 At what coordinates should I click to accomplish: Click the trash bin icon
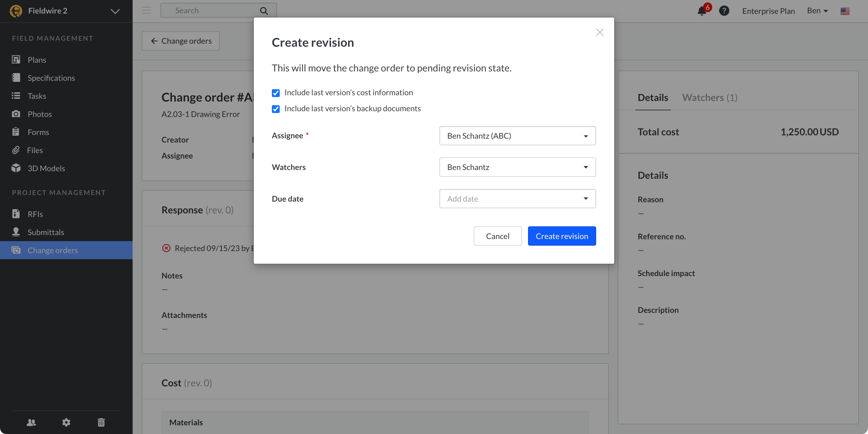click(101, 422)
